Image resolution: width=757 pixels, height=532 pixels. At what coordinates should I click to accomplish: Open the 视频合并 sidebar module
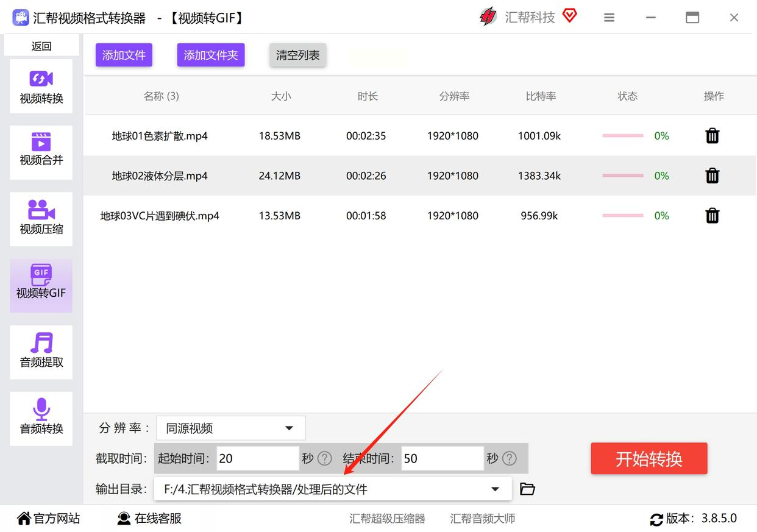(x=41, y=151)
